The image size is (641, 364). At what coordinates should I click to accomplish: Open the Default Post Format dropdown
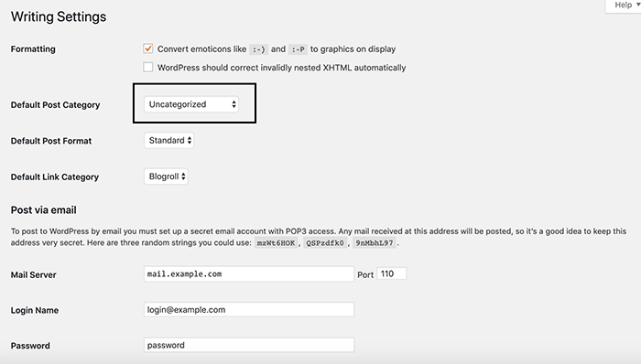(168, 140)
